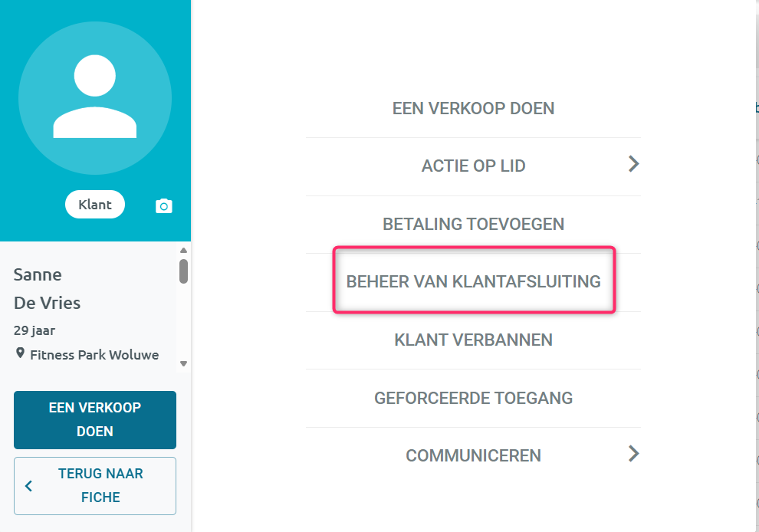This screenshot has width=759, height=532.
Task: Click the back chevron in Terug naar fiche
Action: pos(28,485)
